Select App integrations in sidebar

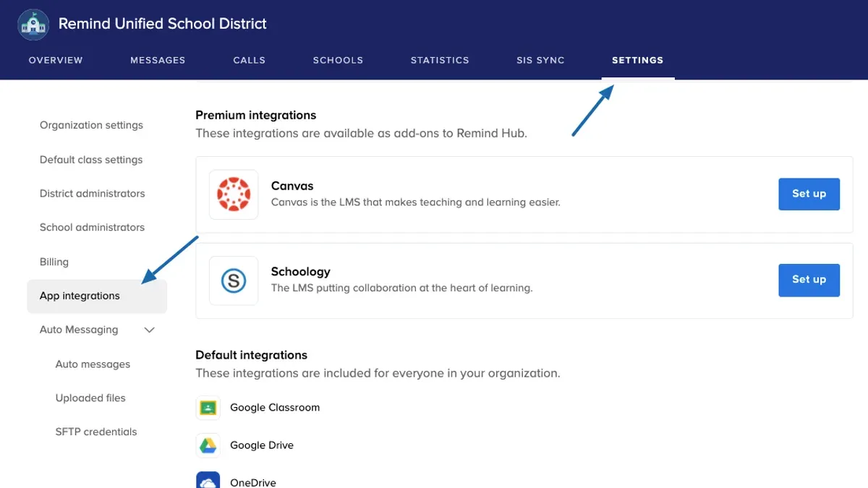[x=97, y=296]
